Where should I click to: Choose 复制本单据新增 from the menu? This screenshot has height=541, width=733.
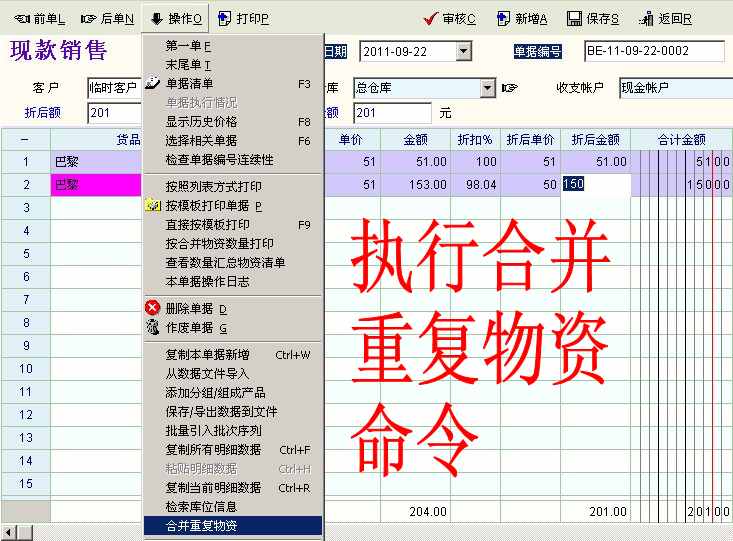click(207, 355)
